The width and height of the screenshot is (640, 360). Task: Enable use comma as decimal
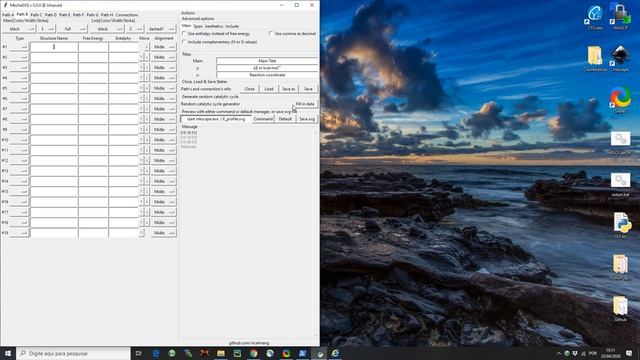tap(271, 34)
